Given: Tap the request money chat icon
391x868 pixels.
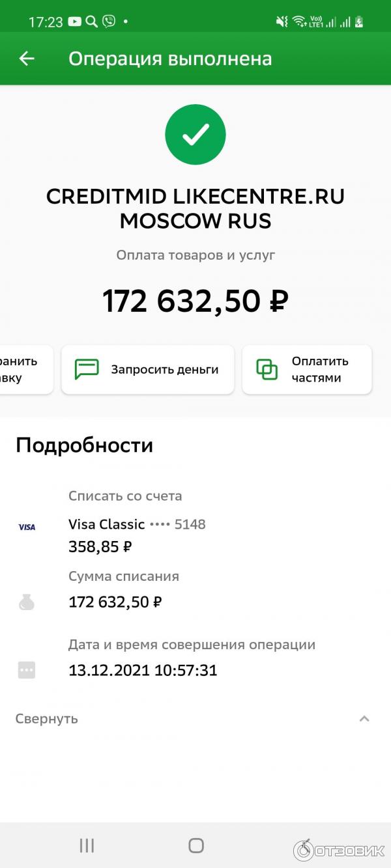Looking at the screenshot, I should tap(87, 369).
